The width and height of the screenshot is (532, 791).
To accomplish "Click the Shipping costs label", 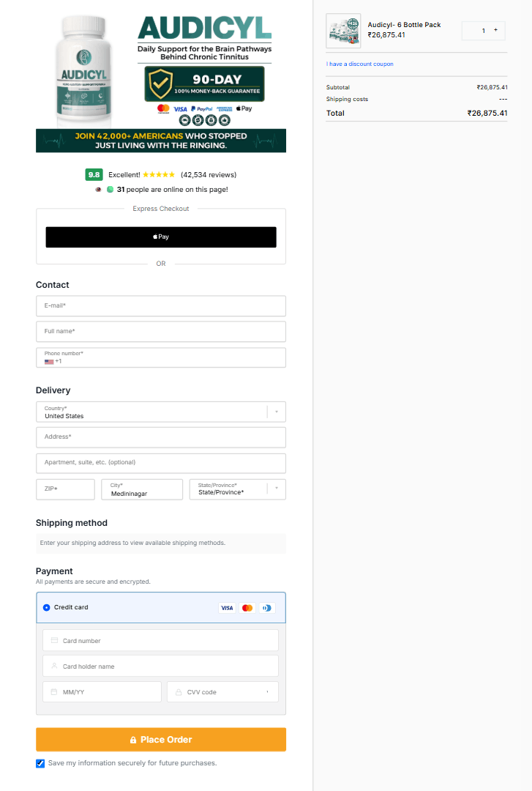I will pos(347,99).
